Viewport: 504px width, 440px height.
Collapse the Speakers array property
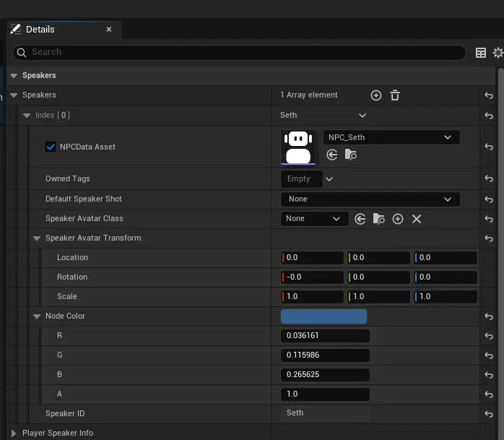(14, 95)
